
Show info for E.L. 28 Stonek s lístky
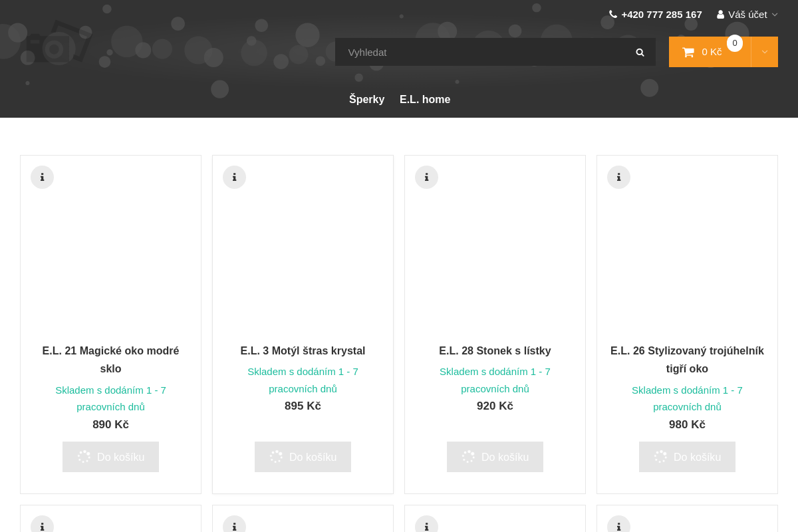(426, 177)
